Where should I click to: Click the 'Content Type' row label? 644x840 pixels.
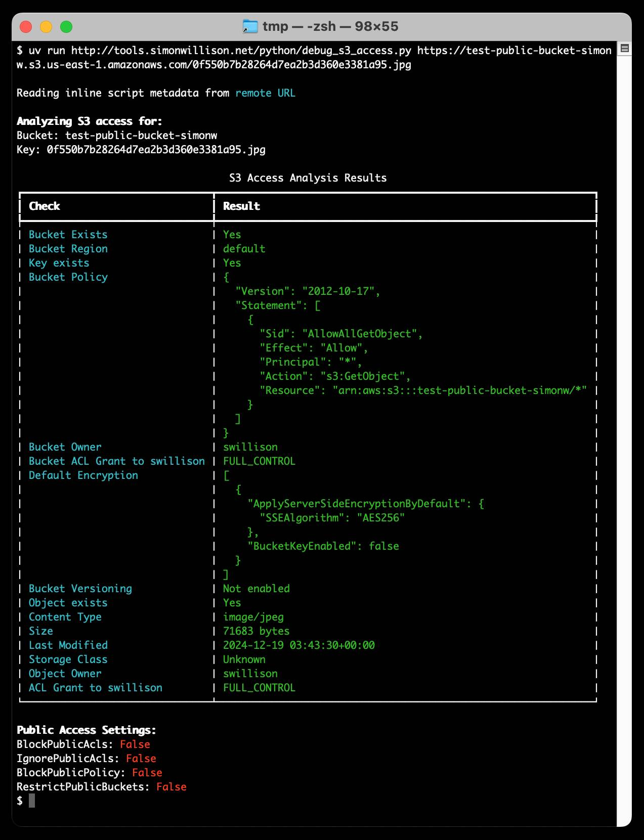click(x=65, y=617)
